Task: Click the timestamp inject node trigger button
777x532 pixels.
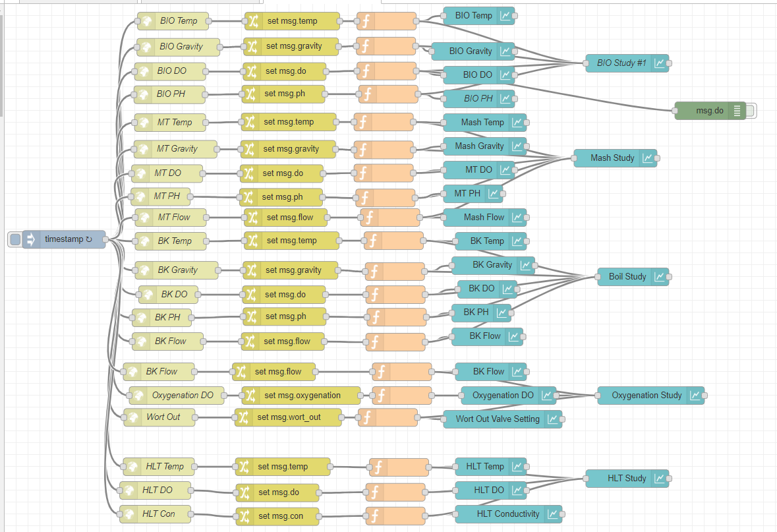Action: click(x=15, y=239)
